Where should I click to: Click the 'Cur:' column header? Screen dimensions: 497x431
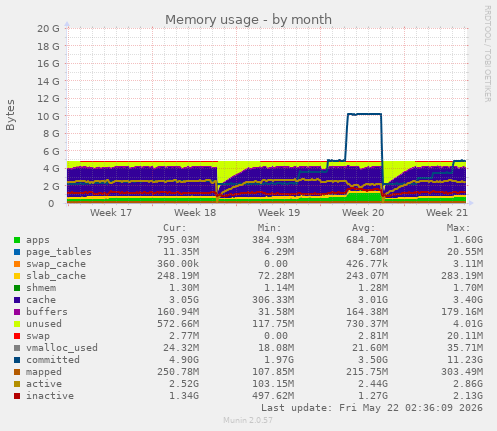click(175, 228)
